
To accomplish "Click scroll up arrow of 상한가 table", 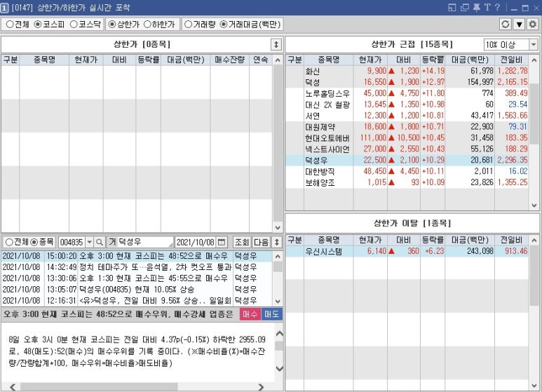I will pyautogui.click(x=278, y=60).
